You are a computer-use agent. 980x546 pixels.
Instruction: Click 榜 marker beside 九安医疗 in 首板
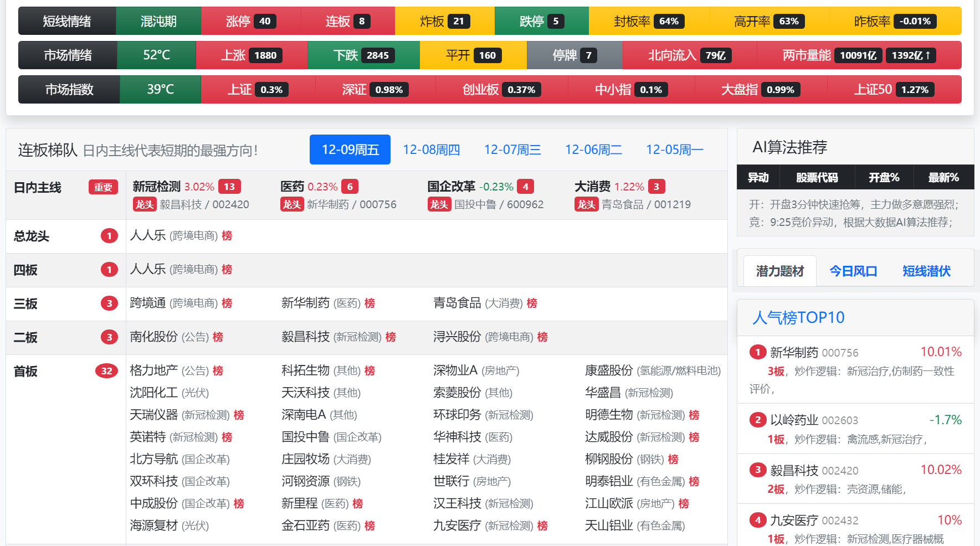[x=542, y=526]
